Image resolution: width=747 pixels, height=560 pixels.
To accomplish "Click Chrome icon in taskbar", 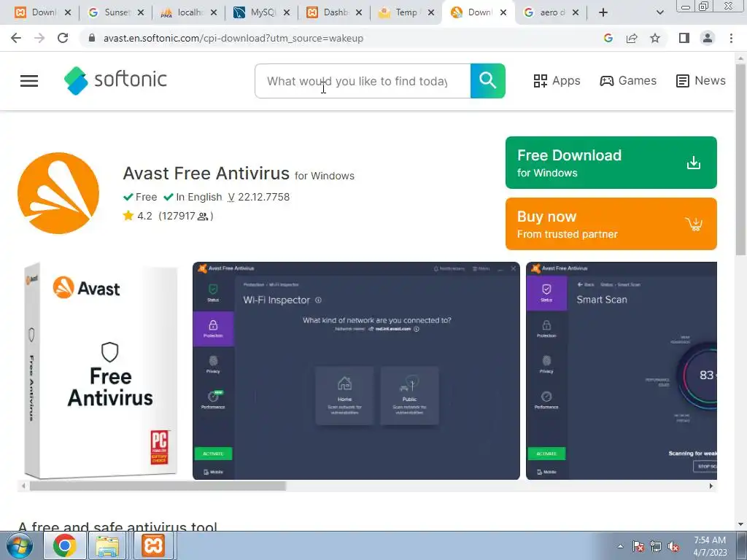I will pyautogui.click(x=65, y=545).
